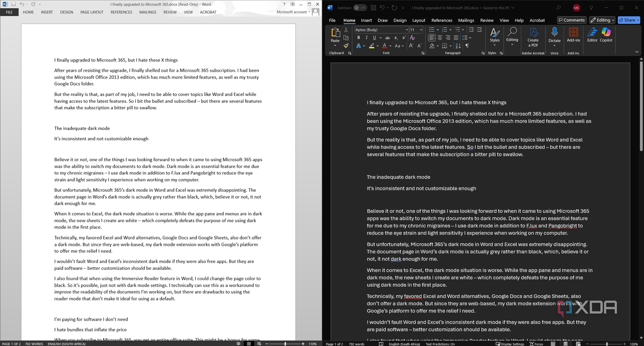Switch to Read Mode view in Word 365 status bar

(x=553, y=344)
